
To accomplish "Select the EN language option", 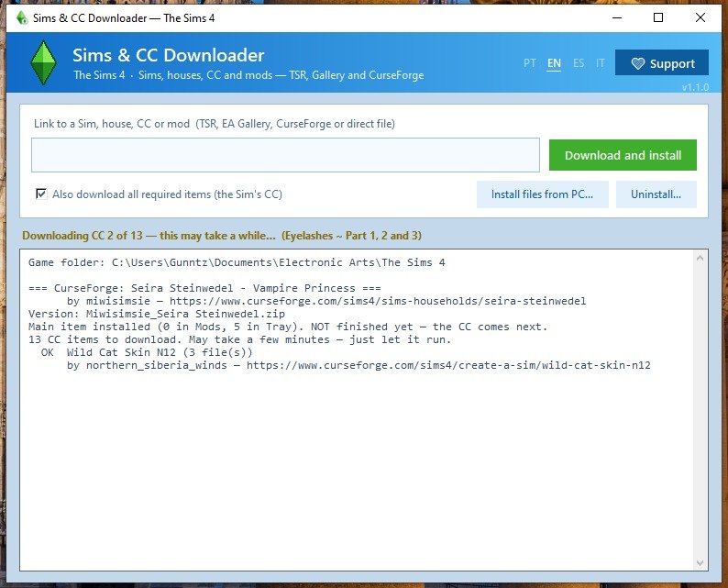I will pyautogui.click(x=554, y=63).
